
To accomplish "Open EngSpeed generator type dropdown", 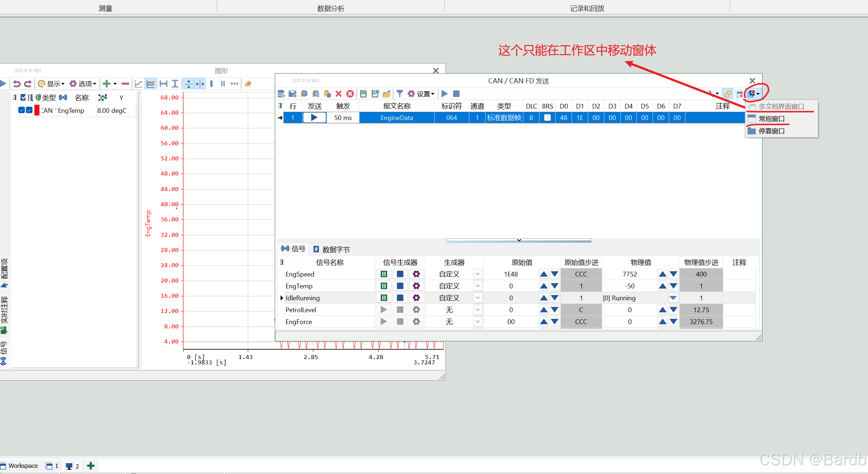I will pyautogui.click(x=477, y=274).
